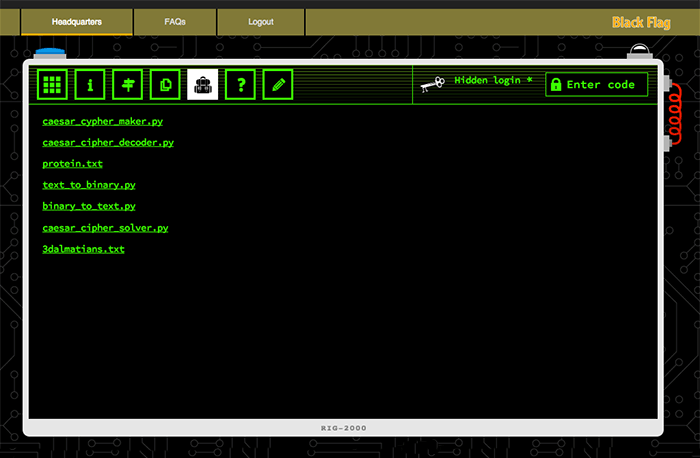Viewport: 700px width, 458px height.
Task: Open binary_to_text.py file
Action: pyautogui.click(x=89, y=206)
